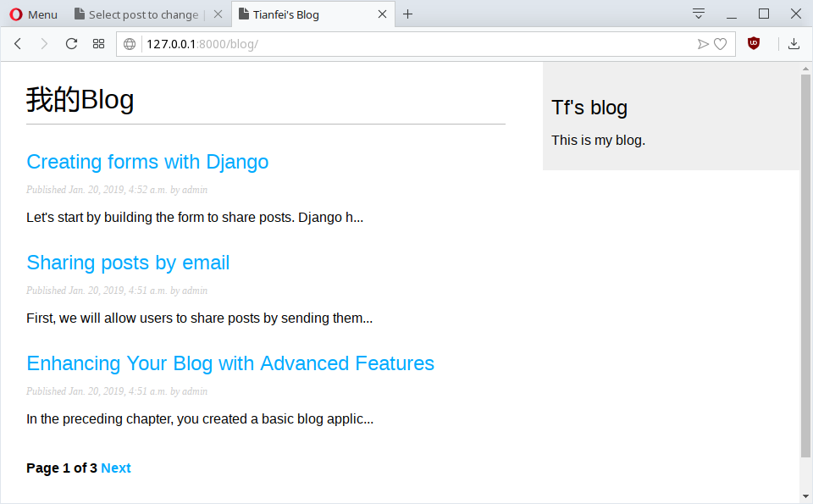
Task: Close the Select post to change tab
Action: [218, 14]
